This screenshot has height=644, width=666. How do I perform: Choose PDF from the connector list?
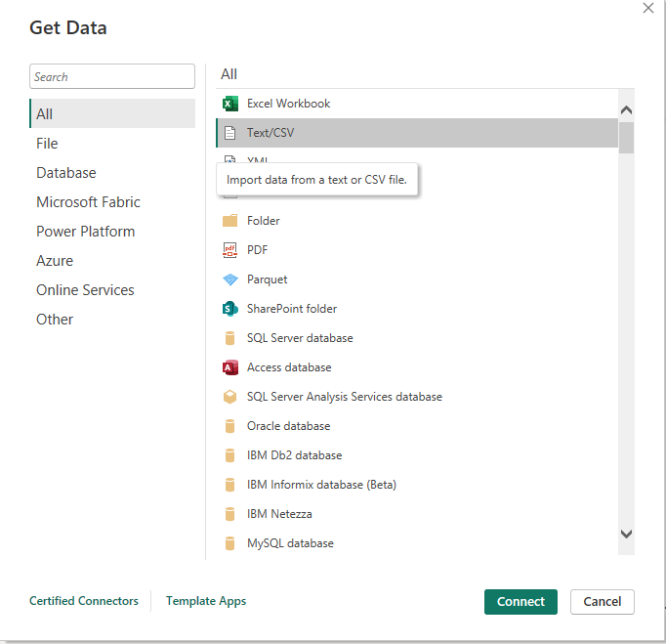click(417, 250)
